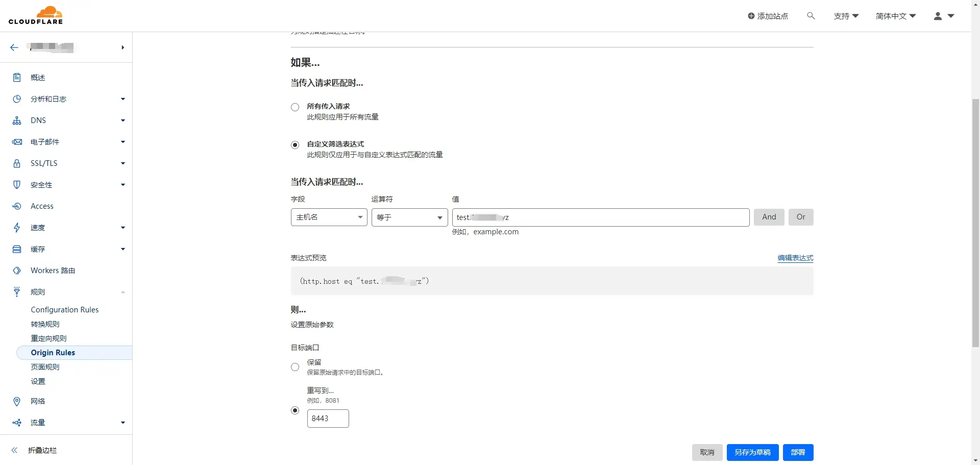
Task: Click the 规则 funnel icon
Action: [x=17, y=292]
